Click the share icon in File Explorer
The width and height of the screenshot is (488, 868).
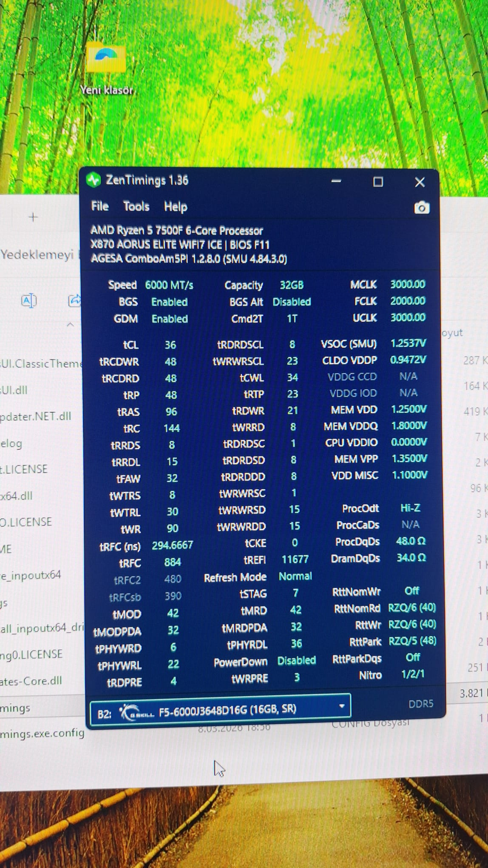[75, 301]
